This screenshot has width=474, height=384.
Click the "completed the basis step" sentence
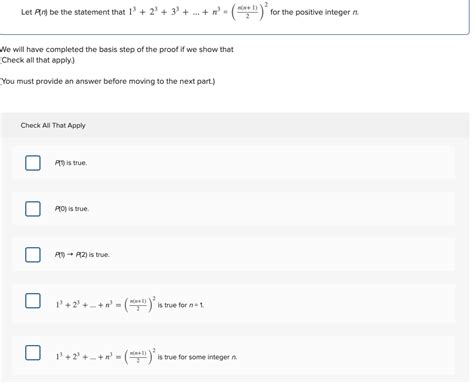(117, 50)
